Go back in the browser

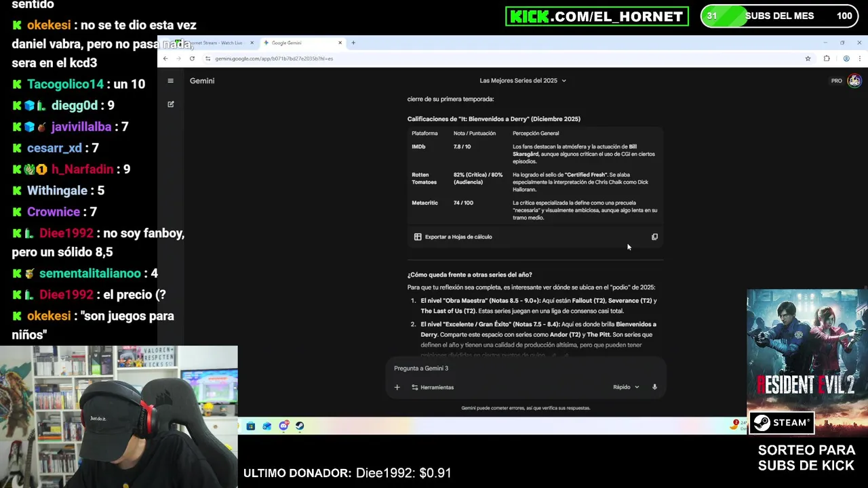coord(165,58)
